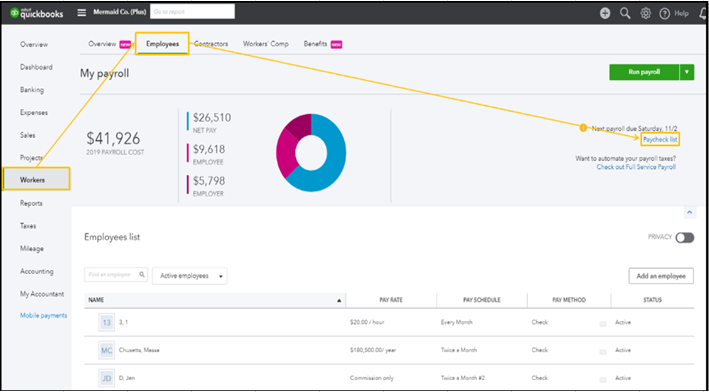Open employee Chusetts, Massa
The image size is (709, 392).
click(139, 350)
